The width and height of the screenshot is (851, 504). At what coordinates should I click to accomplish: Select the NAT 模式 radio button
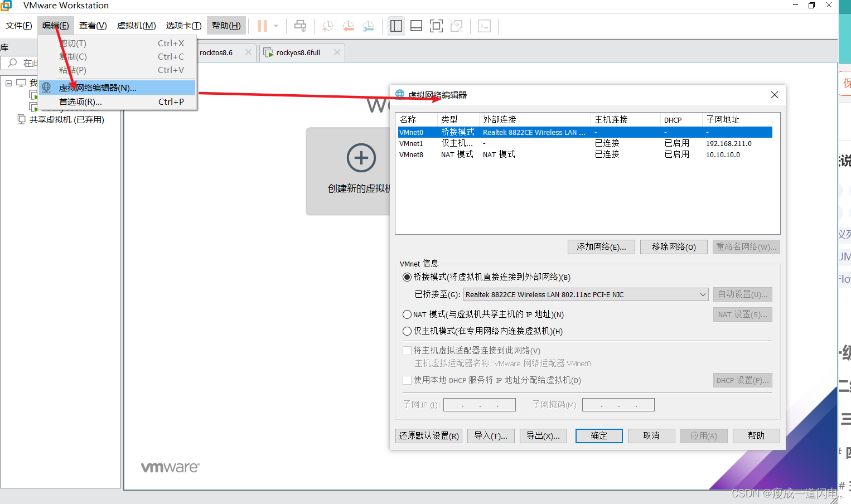[407, 314]
